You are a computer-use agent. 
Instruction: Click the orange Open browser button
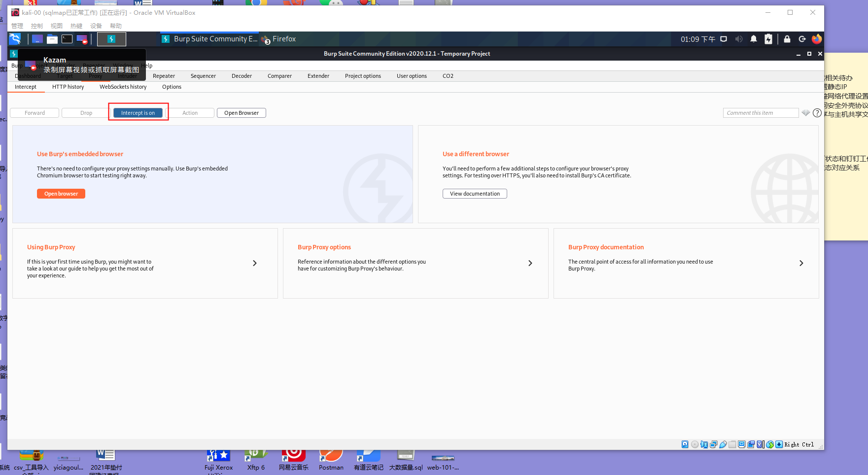click(61, 194)
